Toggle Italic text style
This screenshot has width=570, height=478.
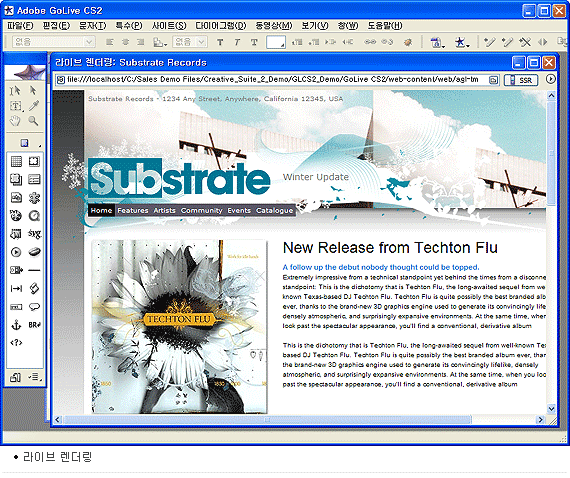[237, 42]
